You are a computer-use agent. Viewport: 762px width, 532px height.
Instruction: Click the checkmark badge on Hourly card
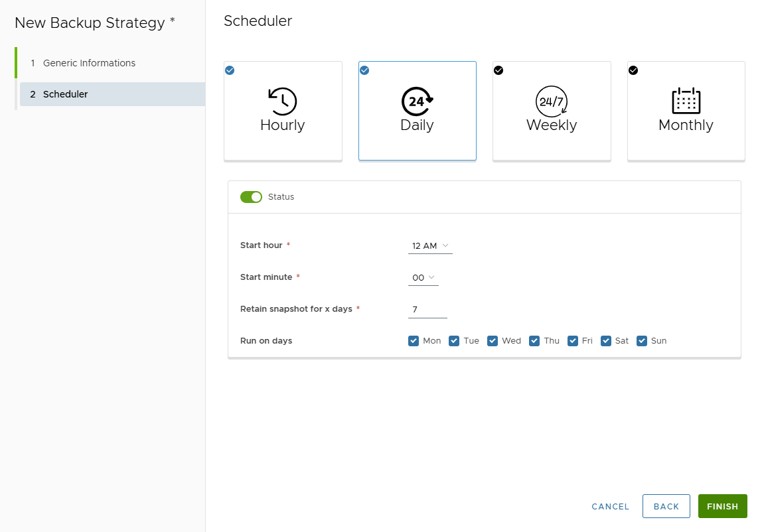tap(230, 70)
